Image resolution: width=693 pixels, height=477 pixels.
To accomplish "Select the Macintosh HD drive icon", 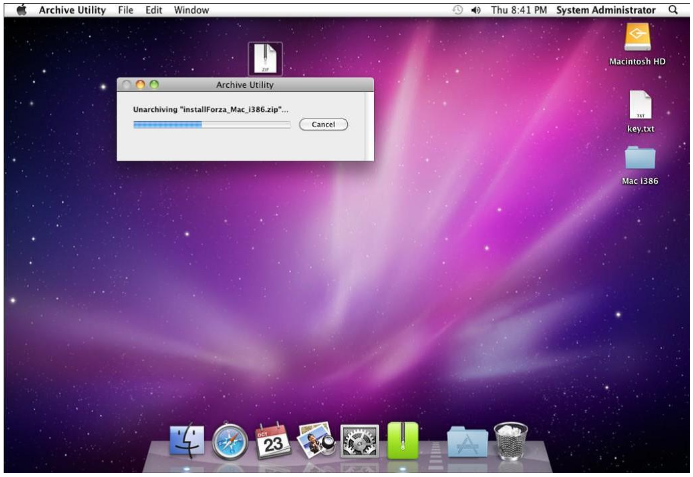I will click(x=637, y=37).
